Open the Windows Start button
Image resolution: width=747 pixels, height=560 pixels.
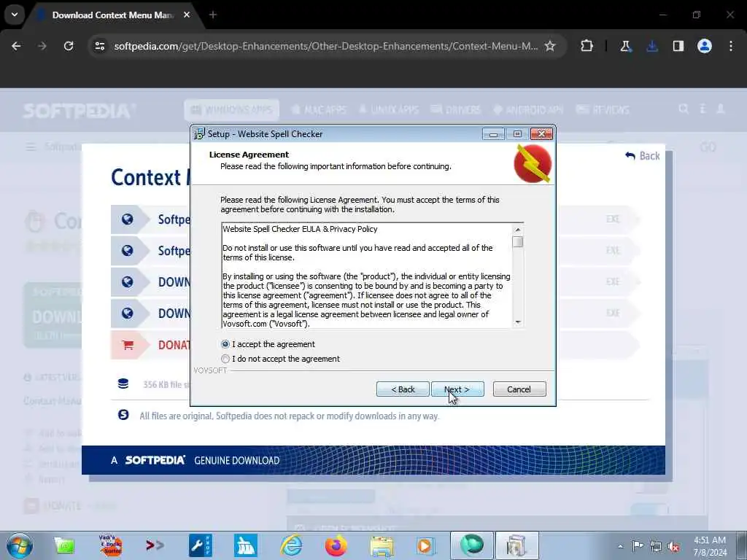click(20, 545)
